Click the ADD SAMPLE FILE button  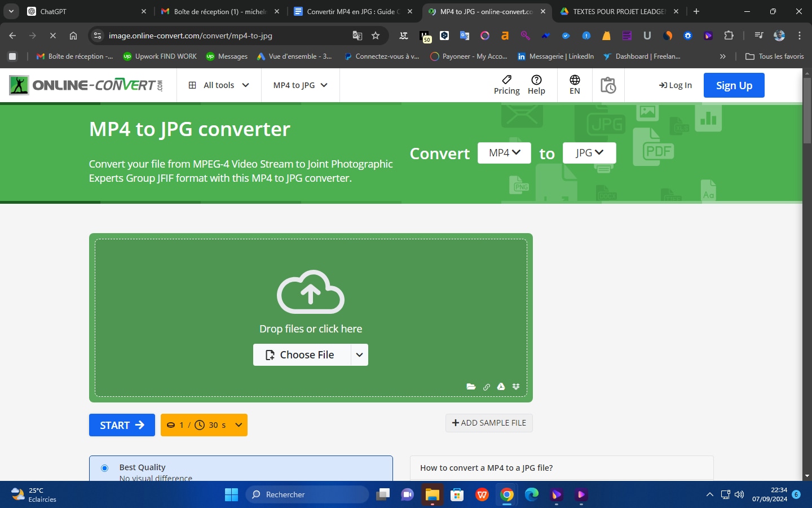(489, 423)
